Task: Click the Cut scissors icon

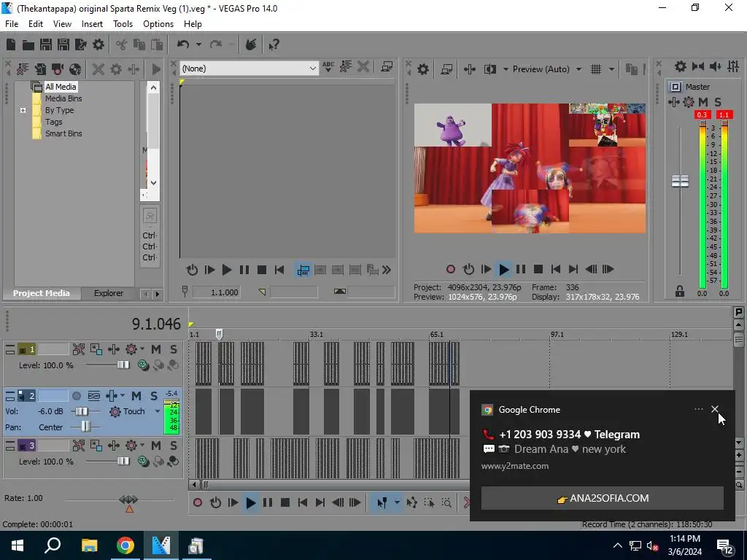Action: [122, 44]
